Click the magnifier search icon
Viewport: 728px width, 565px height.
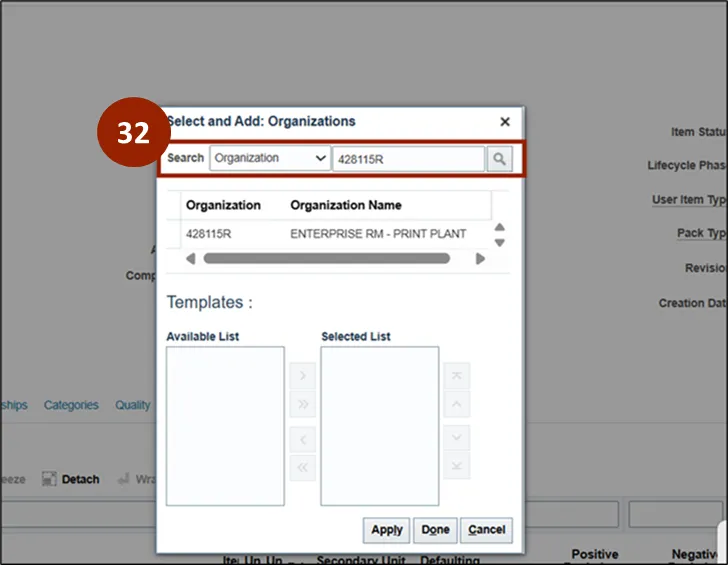tap(500, 159)
